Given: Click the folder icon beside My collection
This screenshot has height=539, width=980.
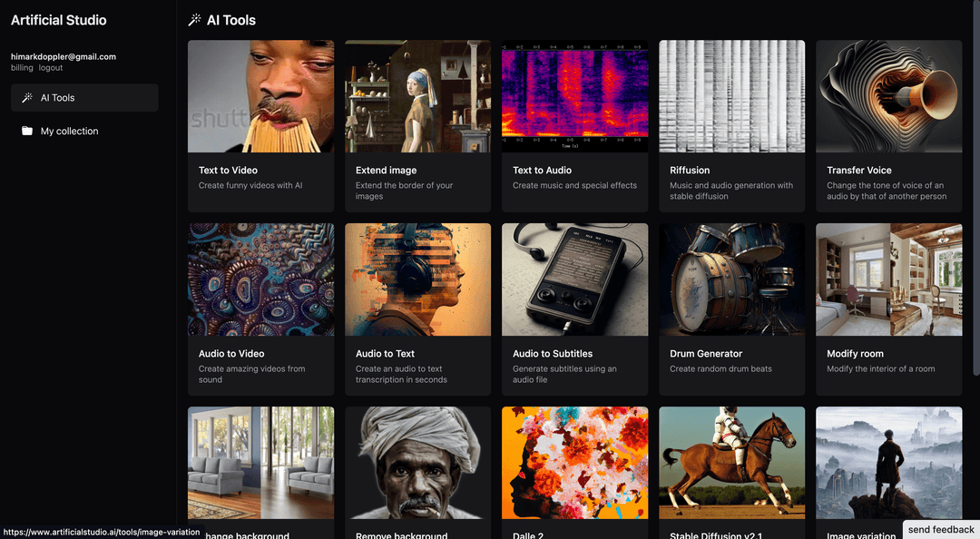Looking at the screenshot, I should click(27, 132).
